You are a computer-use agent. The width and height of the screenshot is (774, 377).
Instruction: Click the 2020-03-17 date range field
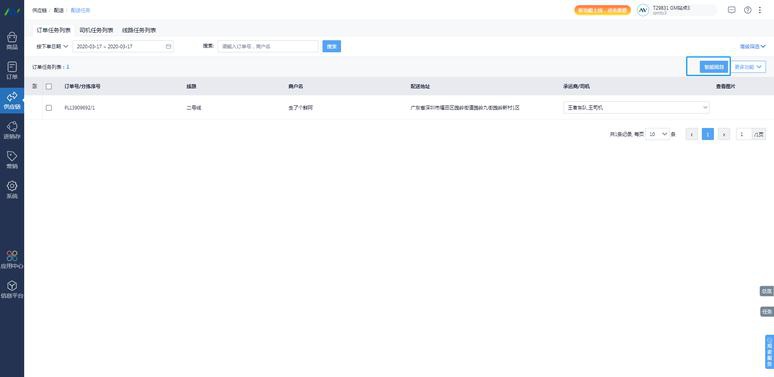tap(123, 46)
